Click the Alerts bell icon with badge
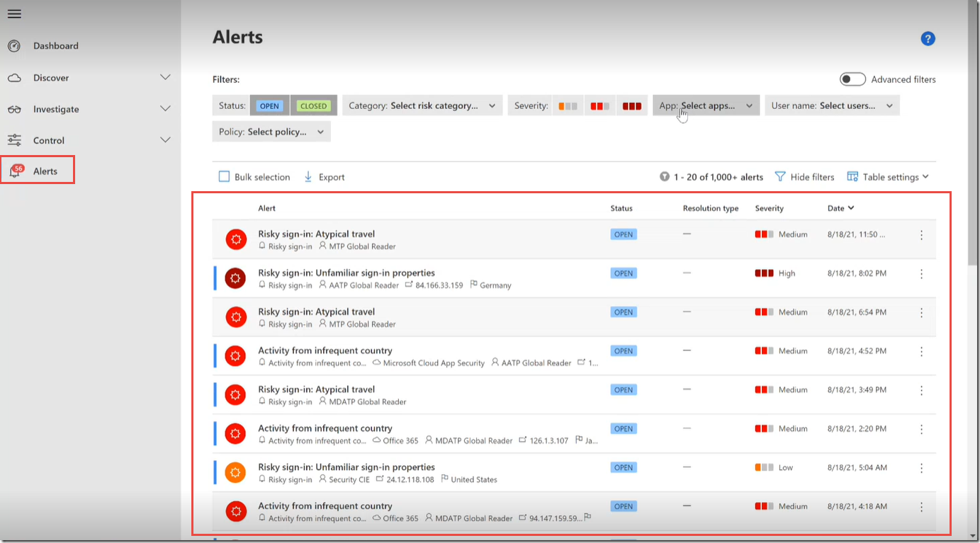980x543 pixels. (x=15, y=171)
